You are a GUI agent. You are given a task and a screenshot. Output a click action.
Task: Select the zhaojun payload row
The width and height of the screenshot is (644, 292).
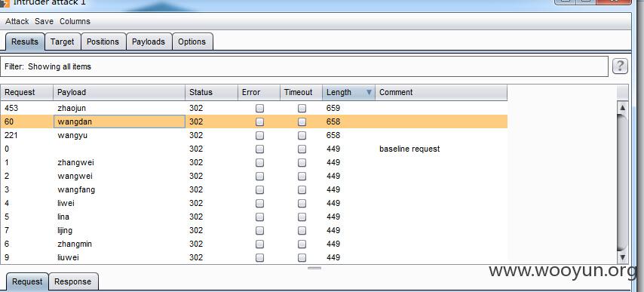(x=254, y=109)
